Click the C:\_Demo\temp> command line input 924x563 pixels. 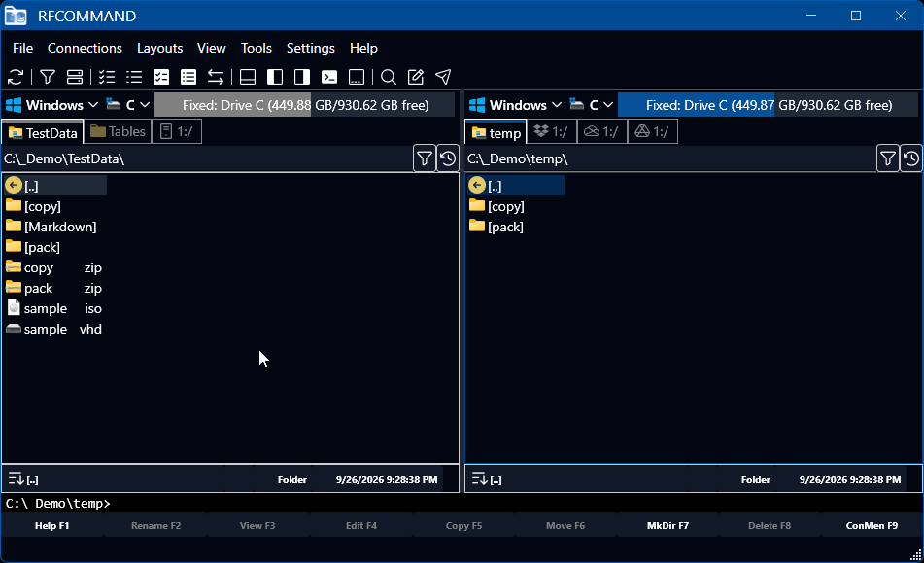pyautogui.click(x=462, y=504)
